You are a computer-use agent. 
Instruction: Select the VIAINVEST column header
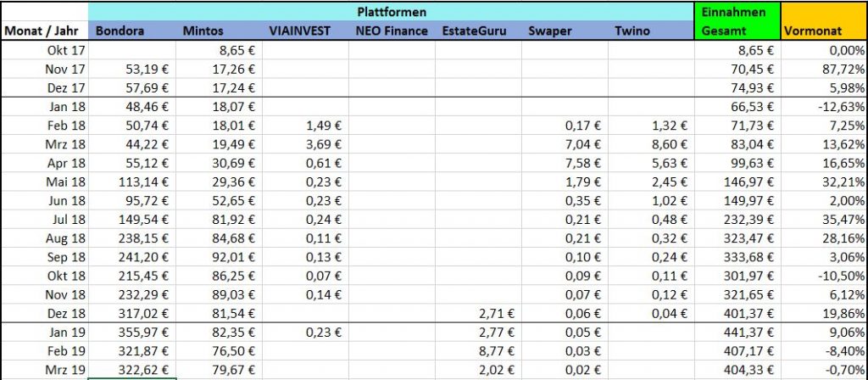(305, 31)
